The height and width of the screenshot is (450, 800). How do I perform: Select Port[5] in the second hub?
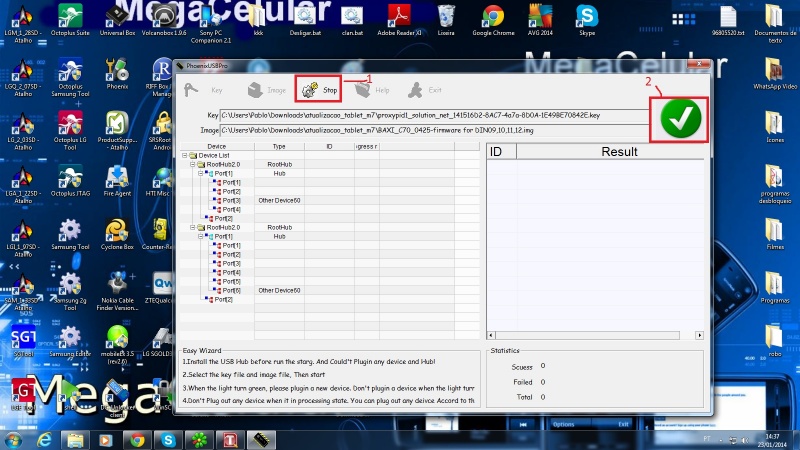pos(232,281)
